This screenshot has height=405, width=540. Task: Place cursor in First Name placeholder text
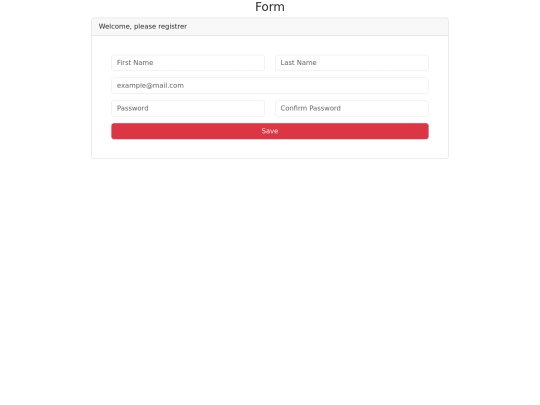pos(135,63)
